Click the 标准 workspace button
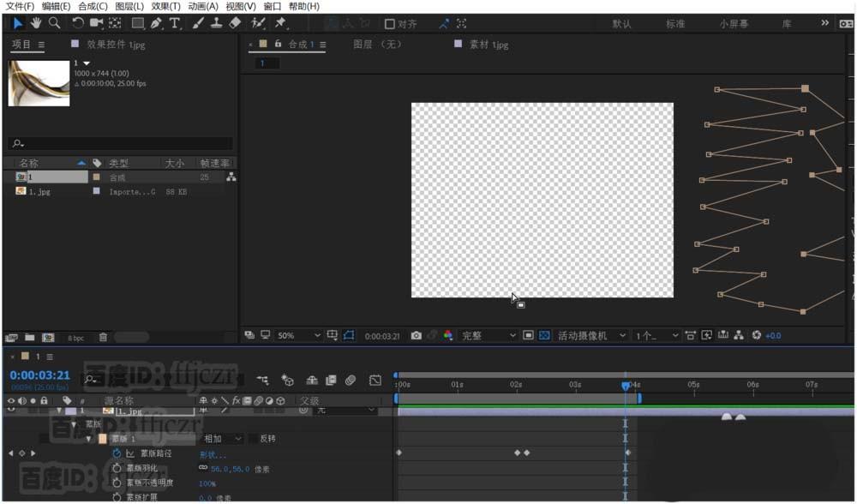The height and width of the screenshot is (504, 857). 675,24
